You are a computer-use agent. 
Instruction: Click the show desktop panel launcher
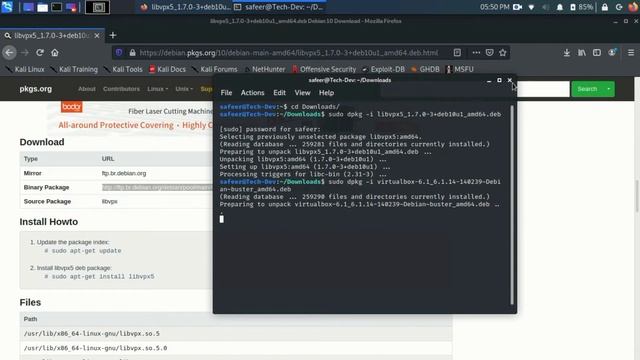point(28,7)
